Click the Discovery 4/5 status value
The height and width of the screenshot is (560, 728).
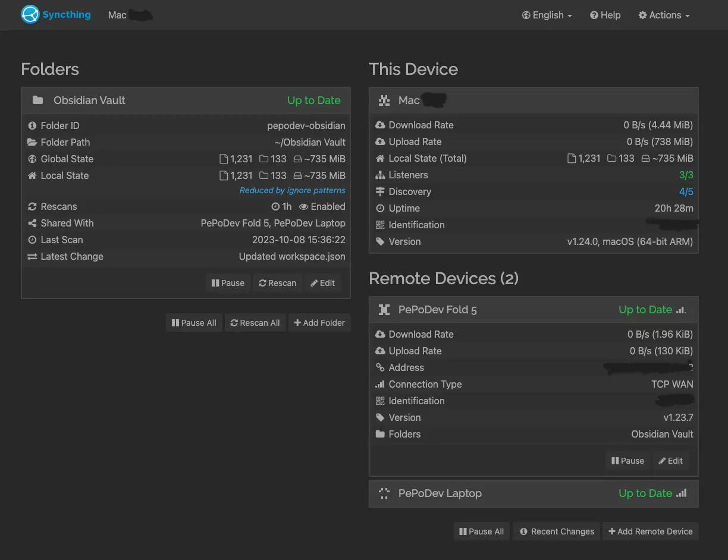(x=686, y=191)
